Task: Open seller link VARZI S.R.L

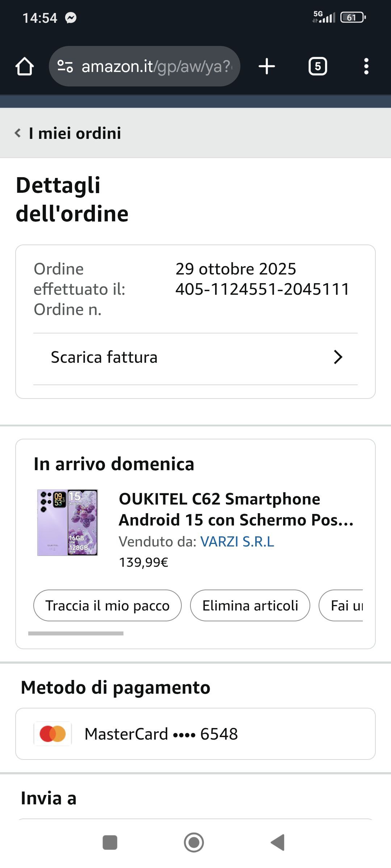Action: [237, 541]
